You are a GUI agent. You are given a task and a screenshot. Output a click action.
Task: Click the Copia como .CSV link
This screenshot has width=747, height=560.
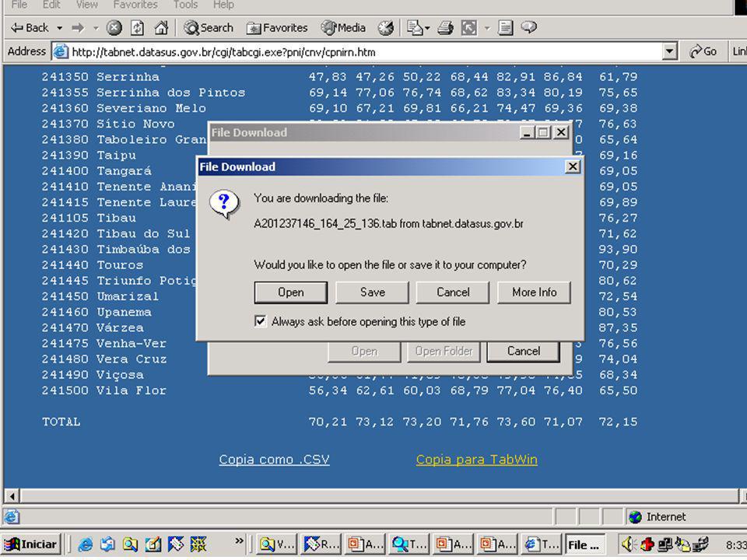274,460
